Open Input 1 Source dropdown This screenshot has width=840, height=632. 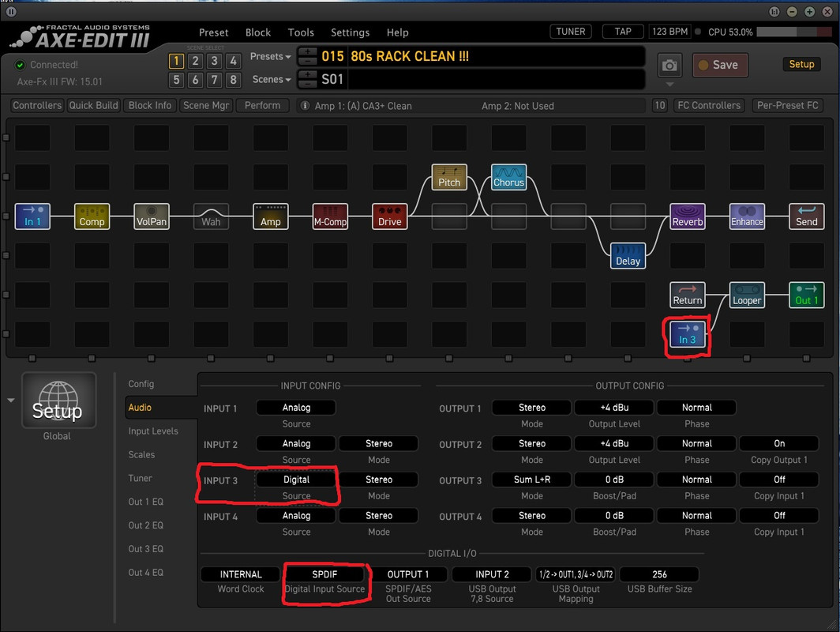pos(296,408)
